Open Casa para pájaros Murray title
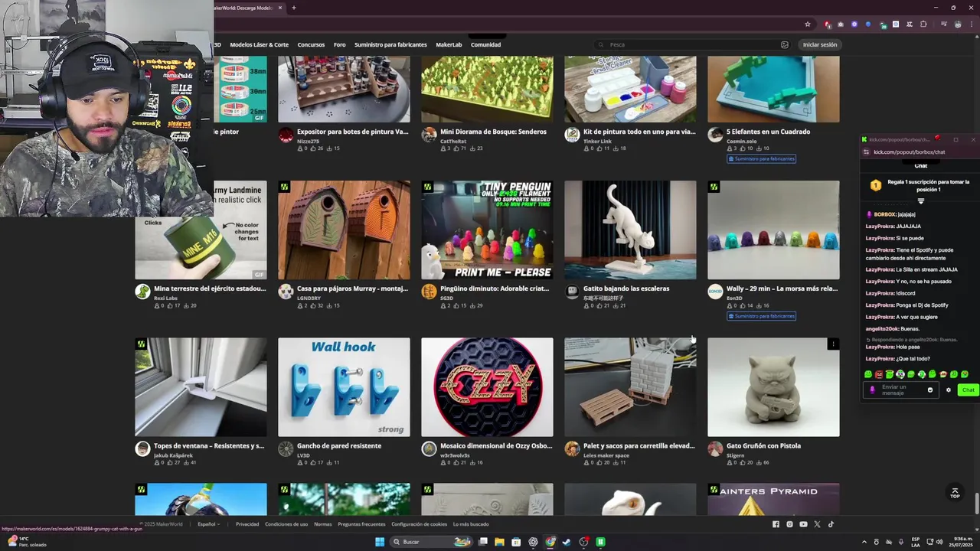This screenshot has height=551, width=980. tap(352, 289)
